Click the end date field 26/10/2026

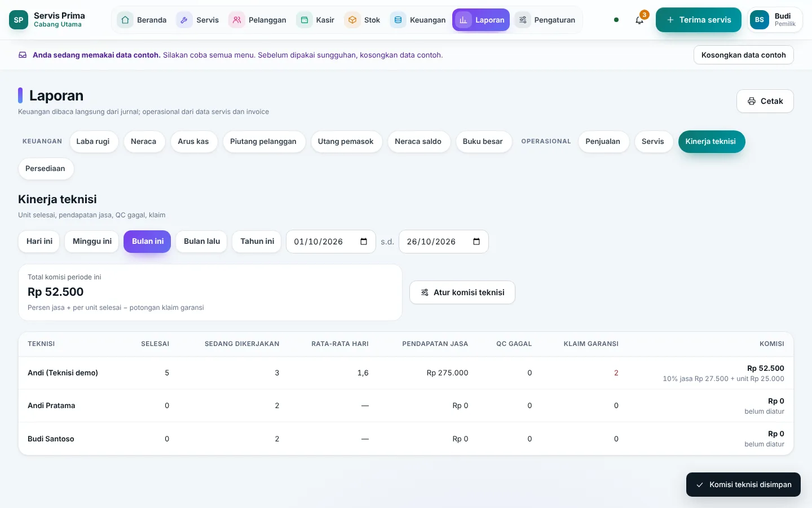444,242
